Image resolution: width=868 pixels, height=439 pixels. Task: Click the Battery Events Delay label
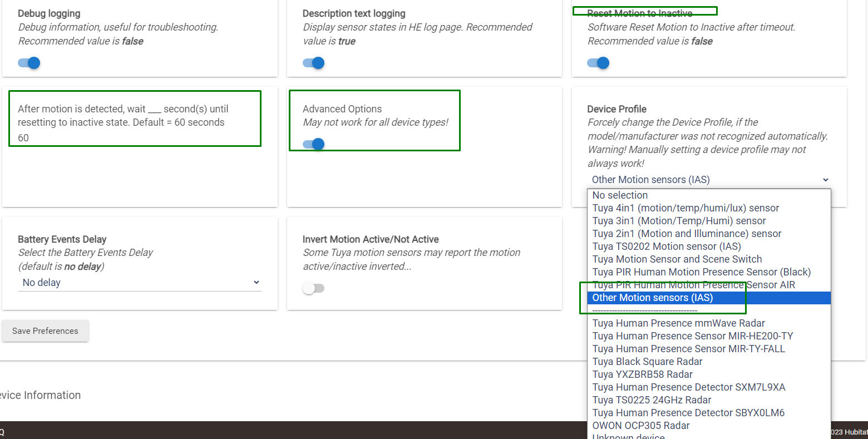(62, 239)
